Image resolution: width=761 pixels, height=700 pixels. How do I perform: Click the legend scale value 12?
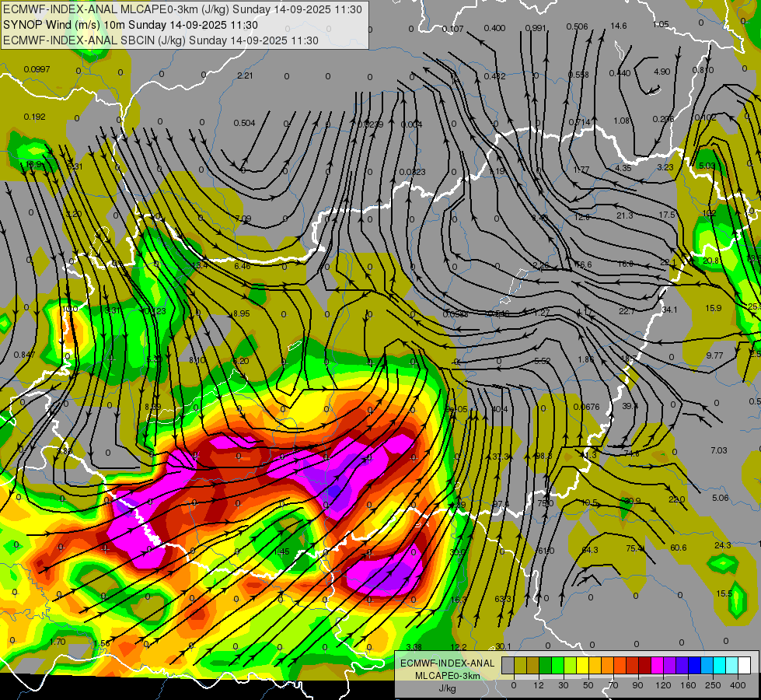coord(539,685)
